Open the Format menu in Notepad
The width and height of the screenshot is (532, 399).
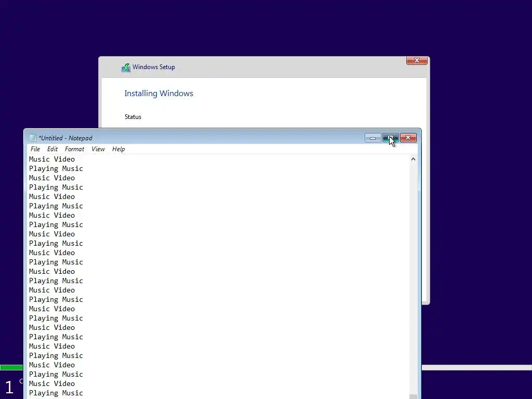[x=74, y=149]
